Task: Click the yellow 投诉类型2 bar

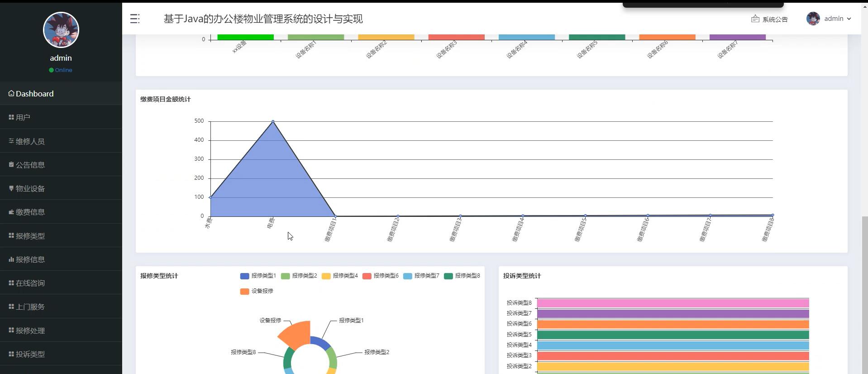Action: (673, 366)
